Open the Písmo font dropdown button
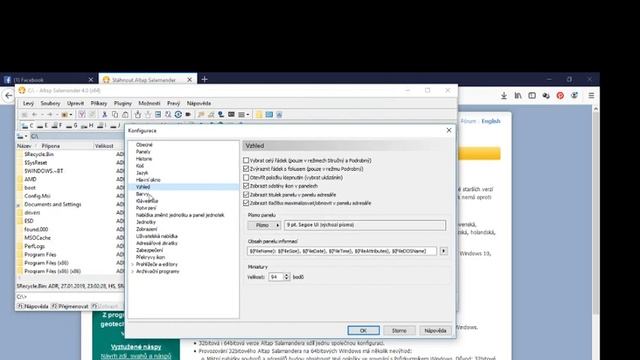This screenshot has height=360, width=640. click(x=264, y=225)
